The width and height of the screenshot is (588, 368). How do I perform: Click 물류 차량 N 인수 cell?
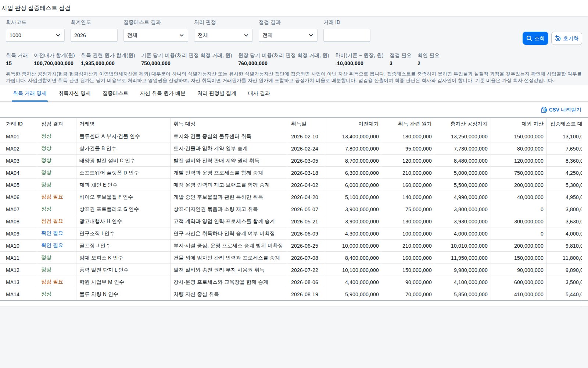(123, 294)
